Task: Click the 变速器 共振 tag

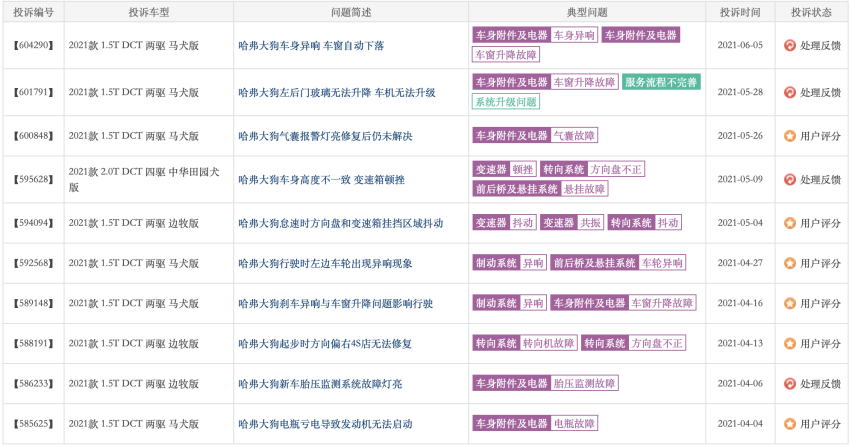Action: (572, 223)
